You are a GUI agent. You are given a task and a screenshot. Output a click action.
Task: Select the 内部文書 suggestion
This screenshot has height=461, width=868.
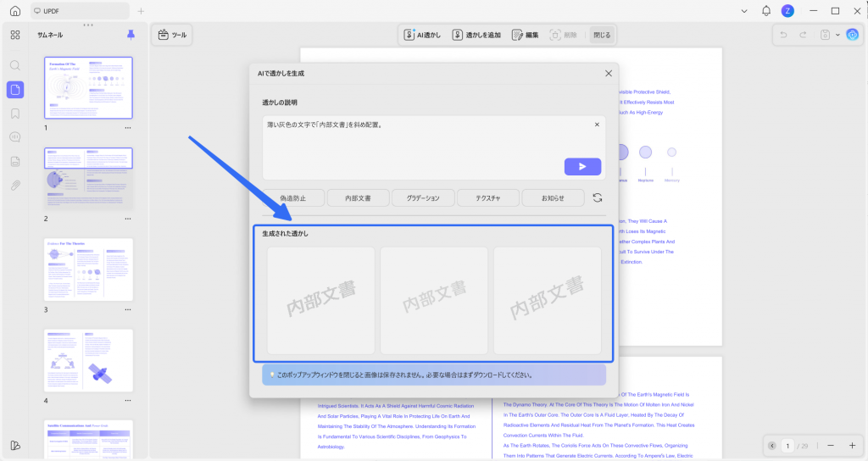358,197
